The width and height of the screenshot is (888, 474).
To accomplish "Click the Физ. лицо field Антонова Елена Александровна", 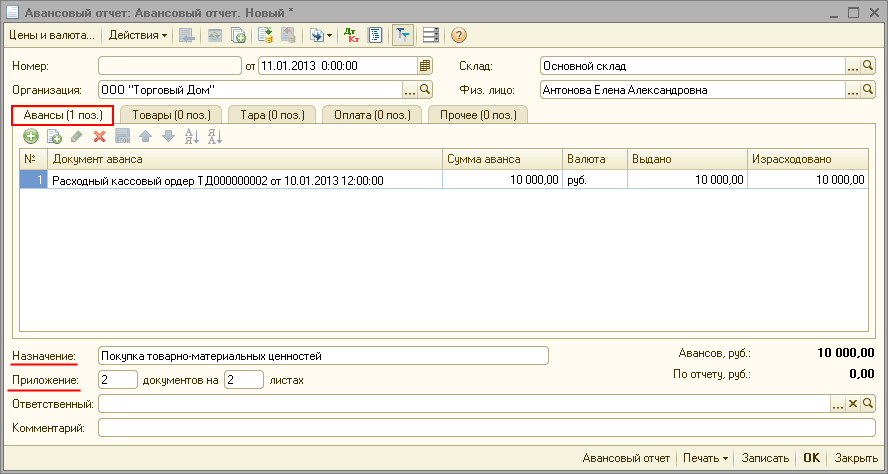I will pyautogui.click(x=693, y=89).
